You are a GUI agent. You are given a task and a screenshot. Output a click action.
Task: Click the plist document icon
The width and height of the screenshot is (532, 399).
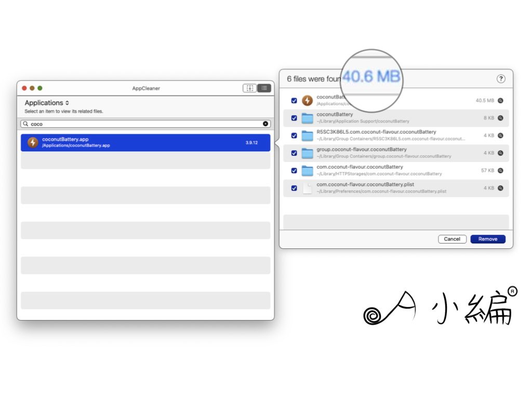pyautogui.click(x=308, y=188)
